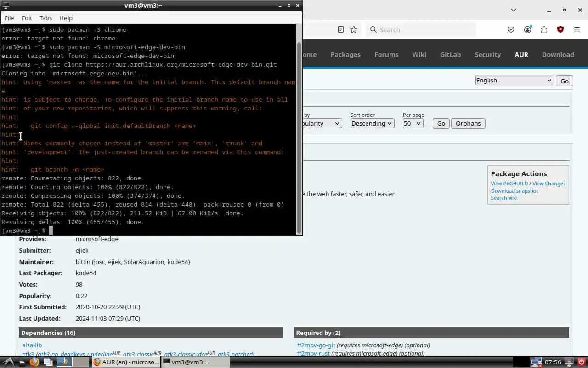Image resolution: width=588 pixels, height=368 pixels.
Task: Open the terminal File menu
Action: point(9,18)
